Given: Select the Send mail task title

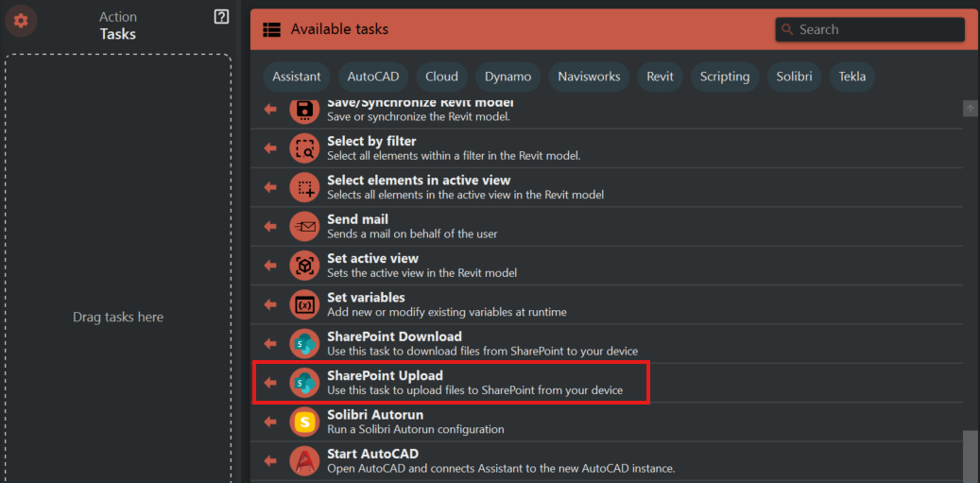Looking at the screenshot, I should tap(357, 219).
